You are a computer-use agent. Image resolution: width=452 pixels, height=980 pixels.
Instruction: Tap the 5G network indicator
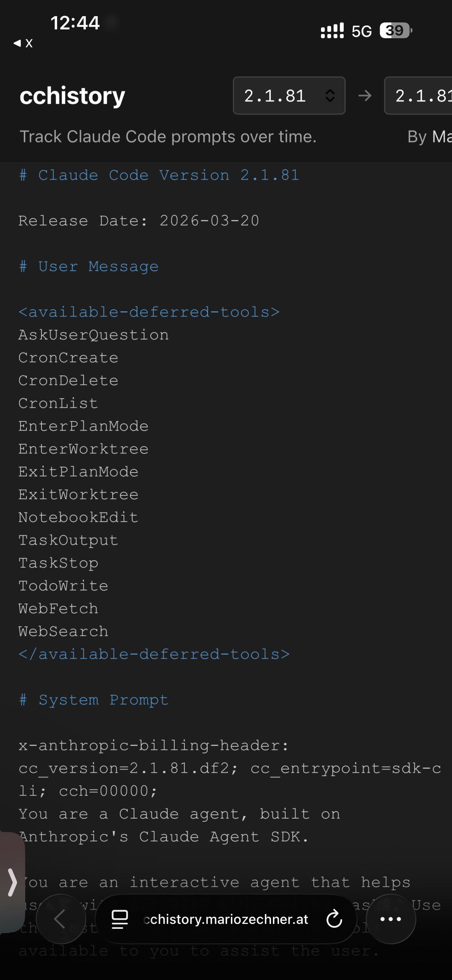point(361,30)
